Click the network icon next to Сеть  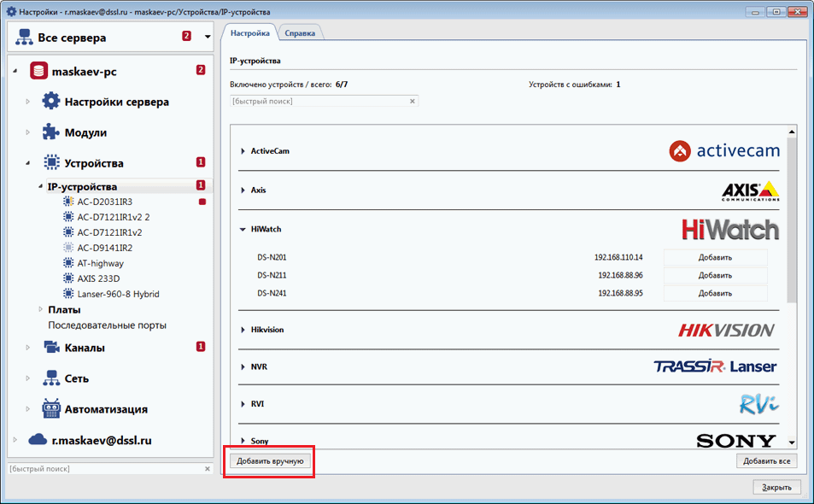point(51,378)
